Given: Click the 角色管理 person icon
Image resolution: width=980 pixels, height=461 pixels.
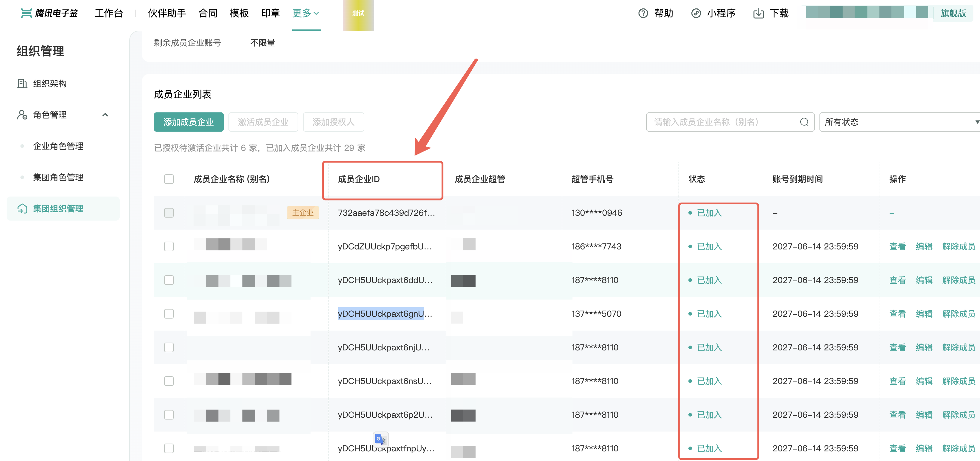Looking at the screenshot, I should click(x=22, y=115).
